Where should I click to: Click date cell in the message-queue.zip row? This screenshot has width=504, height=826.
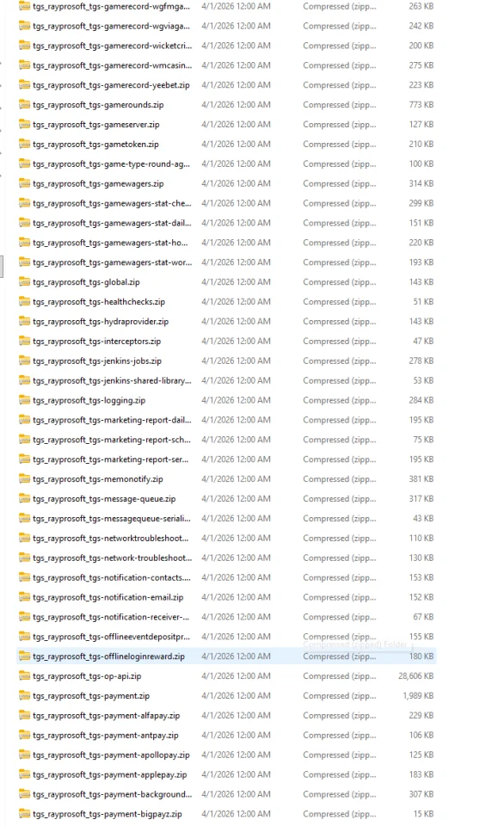[x=236, y=498]
